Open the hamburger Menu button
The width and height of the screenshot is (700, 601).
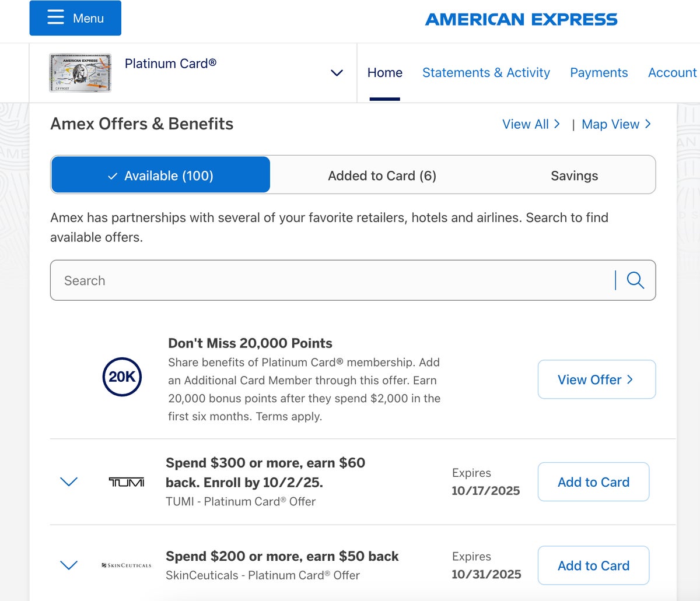(75, 18)
